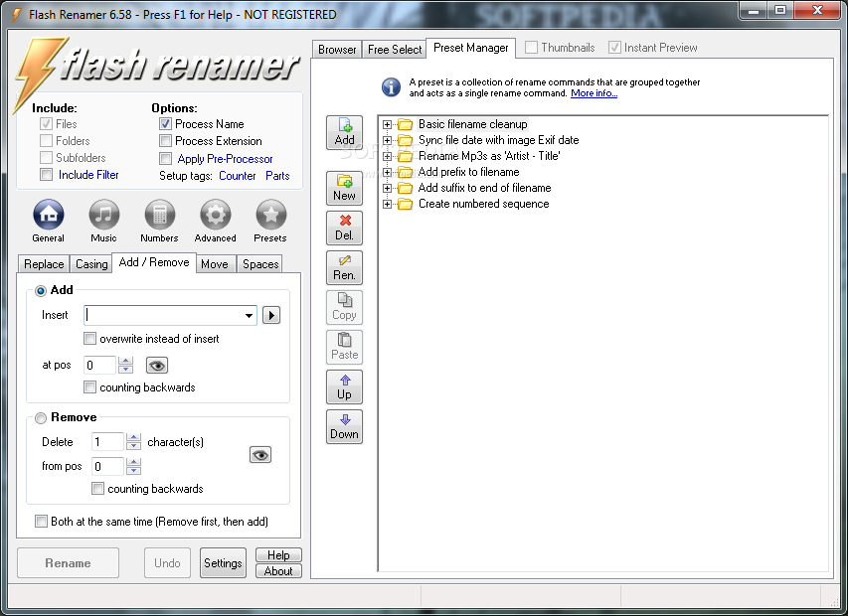Select the Remove radio button

coord(41,417)
